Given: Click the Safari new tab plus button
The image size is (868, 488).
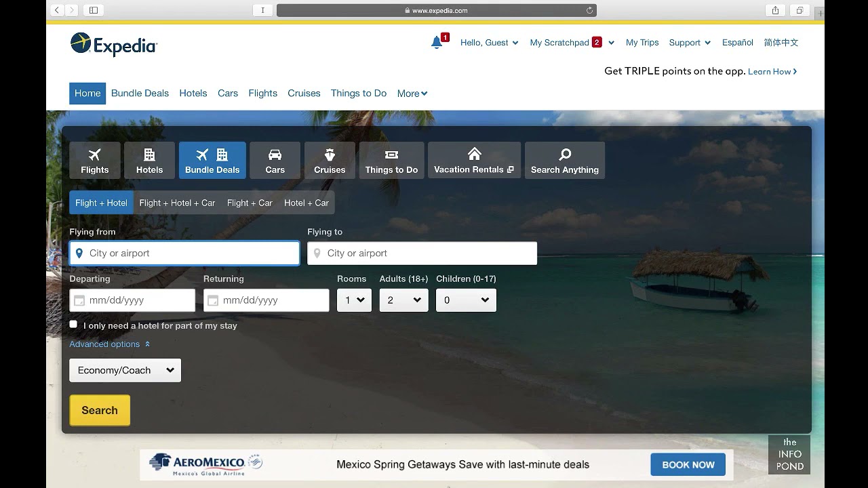Looking at the screenshot, I should (820, 12).
